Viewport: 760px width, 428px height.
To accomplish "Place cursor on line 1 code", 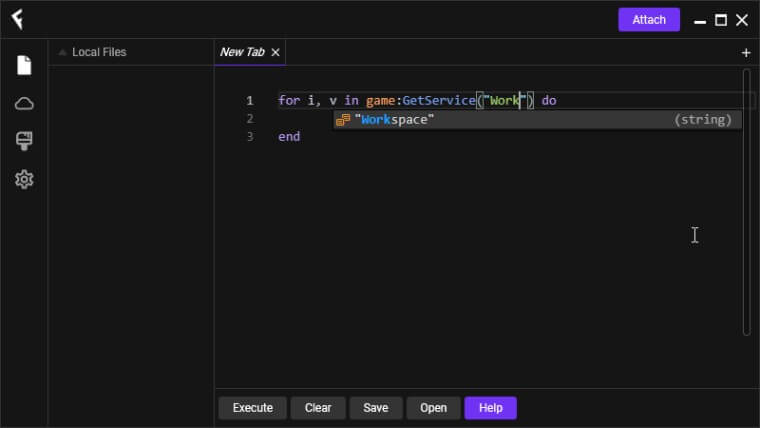I will click(x=417, y=101).
